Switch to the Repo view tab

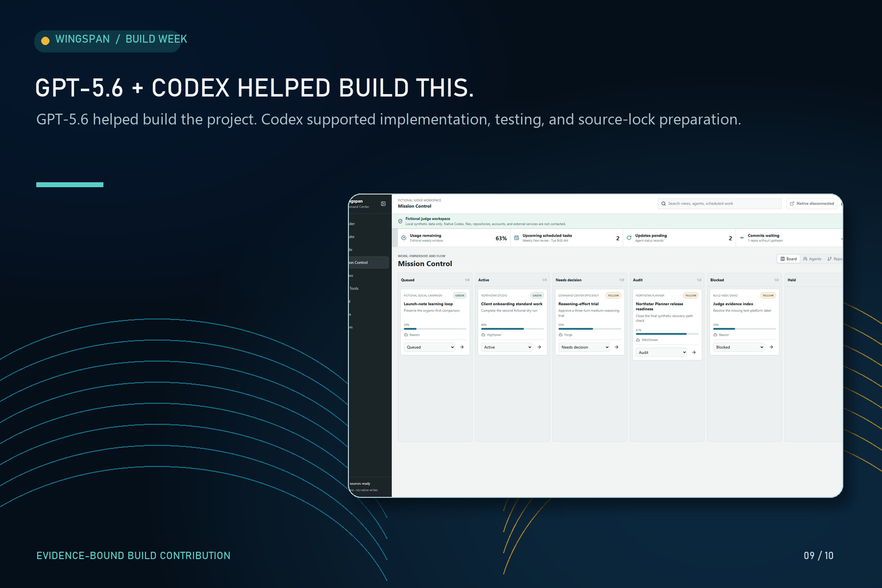point(835,259)
